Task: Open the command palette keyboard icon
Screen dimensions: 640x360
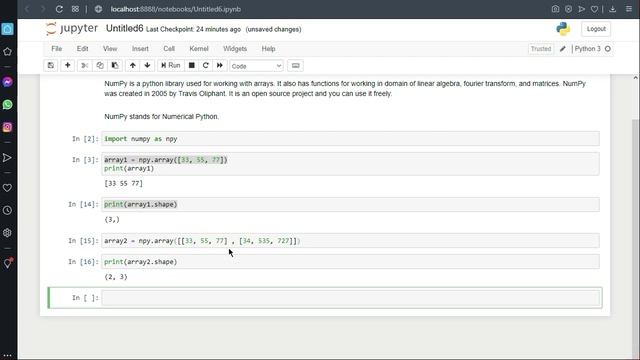Action: point(296,65)
